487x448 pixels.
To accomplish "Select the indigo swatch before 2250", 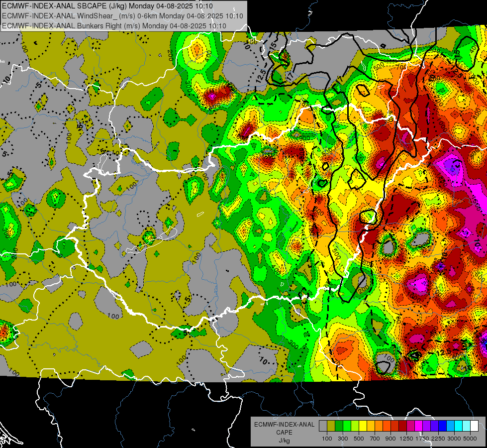I will tap(434, 426).
